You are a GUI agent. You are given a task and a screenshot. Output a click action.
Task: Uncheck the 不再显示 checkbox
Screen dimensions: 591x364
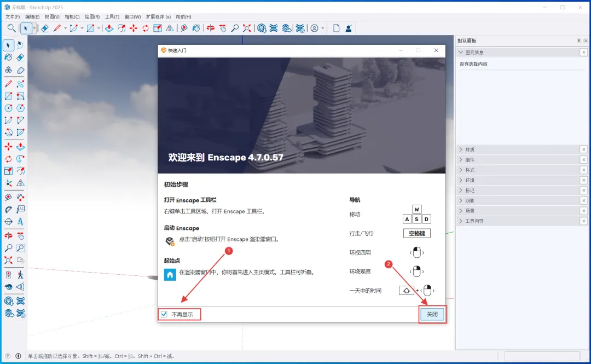[x=164, y=314]
